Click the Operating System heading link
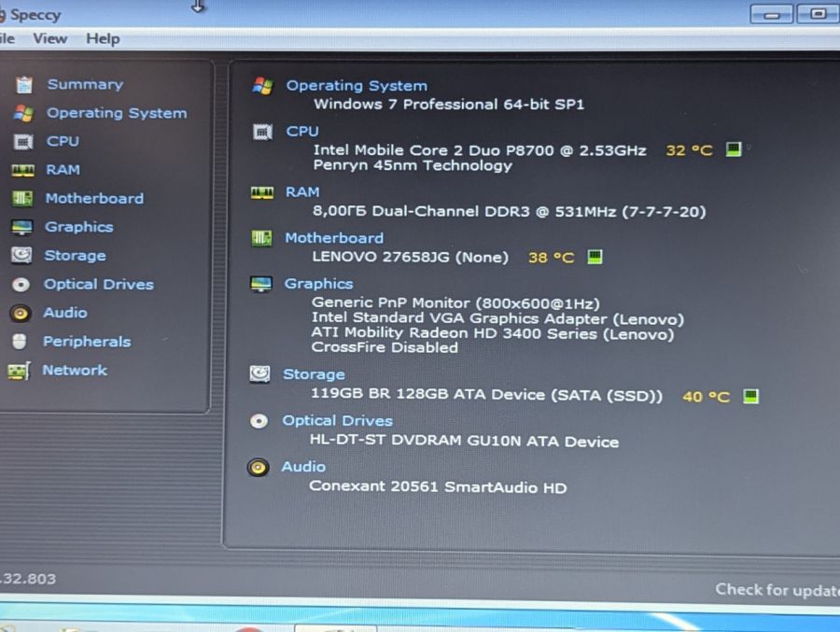Image resolution: width=840 pixels, height=632 pixels. 357,86
